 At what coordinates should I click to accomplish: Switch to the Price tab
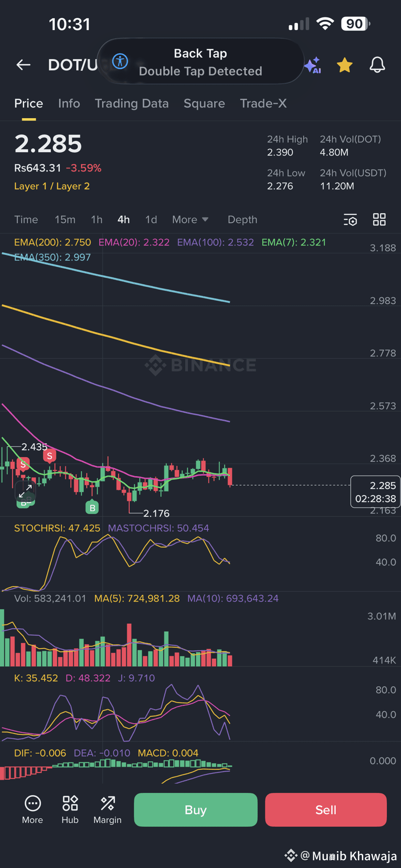click(29, 103)
